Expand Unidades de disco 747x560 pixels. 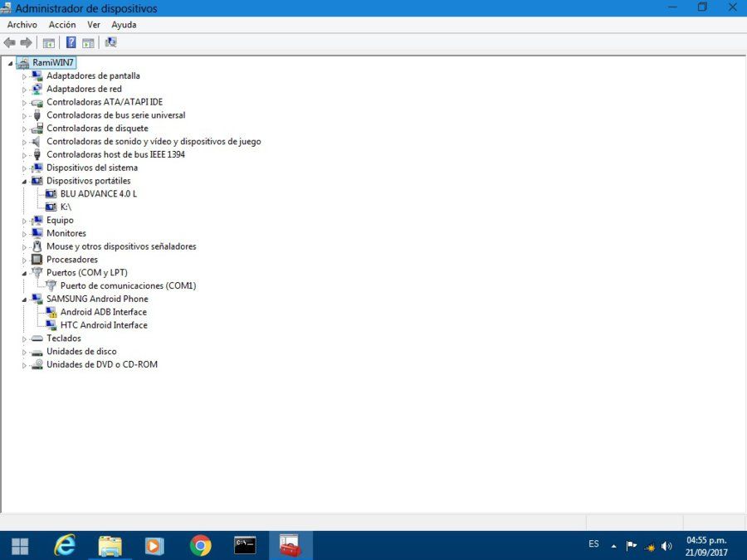pyautogui.click(x=24, y=352)
